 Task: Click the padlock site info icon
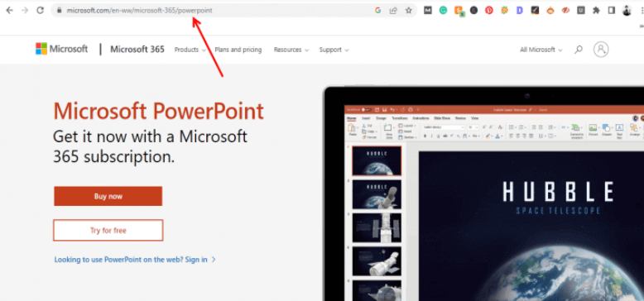tap(59, 11)
